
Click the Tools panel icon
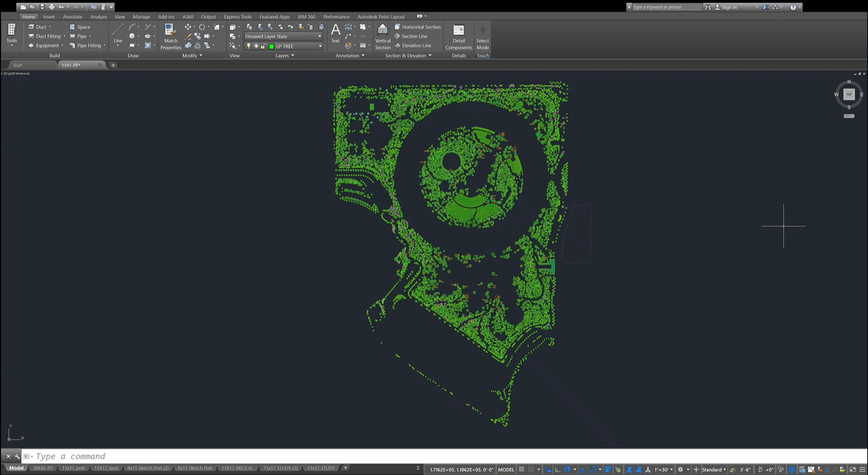pyautogui.click(x=11, y=34)
